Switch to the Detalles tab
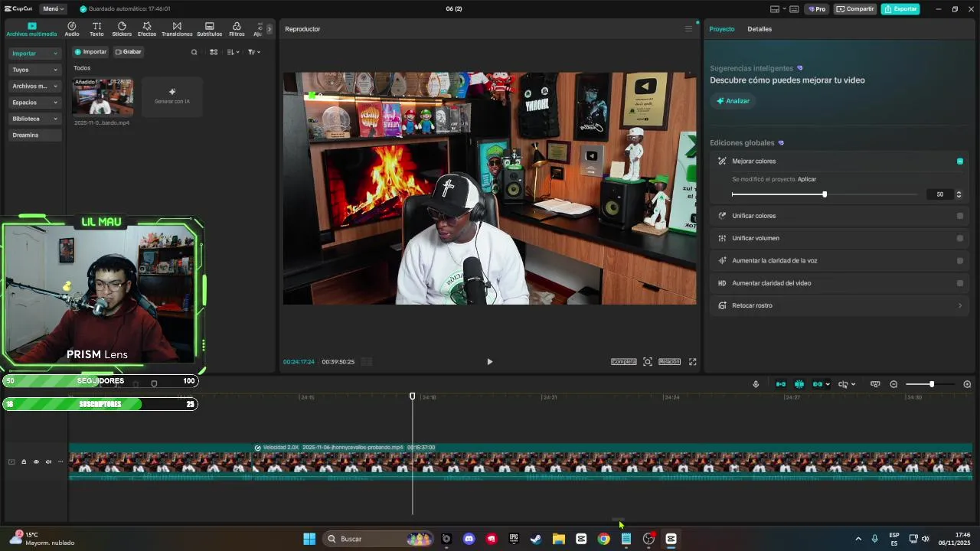 tap(759, 29)
